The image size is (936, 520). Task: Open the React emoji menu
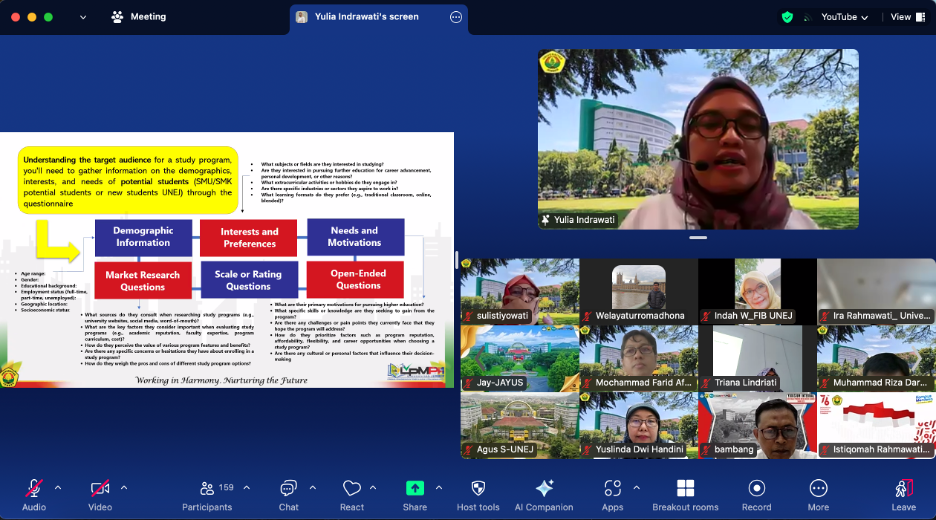point(351,494)
